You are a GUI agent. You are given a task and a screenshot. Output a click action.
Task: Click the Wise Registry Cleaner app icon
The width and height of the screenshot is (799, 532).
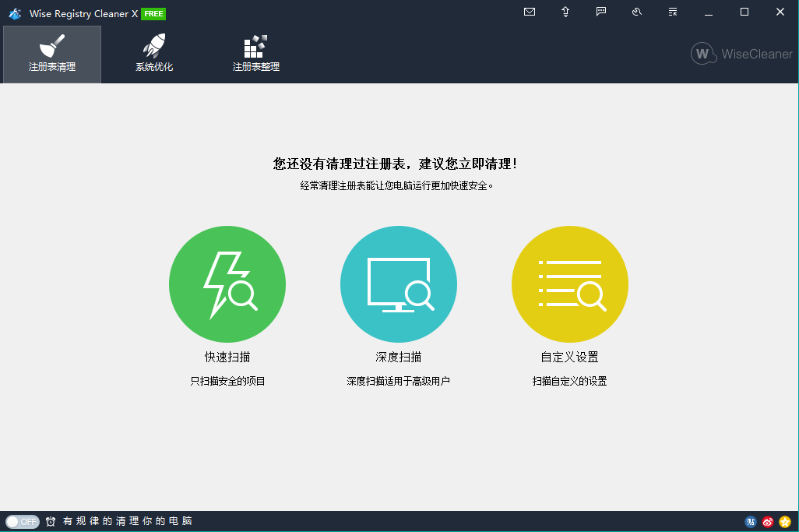click(15, 13)
